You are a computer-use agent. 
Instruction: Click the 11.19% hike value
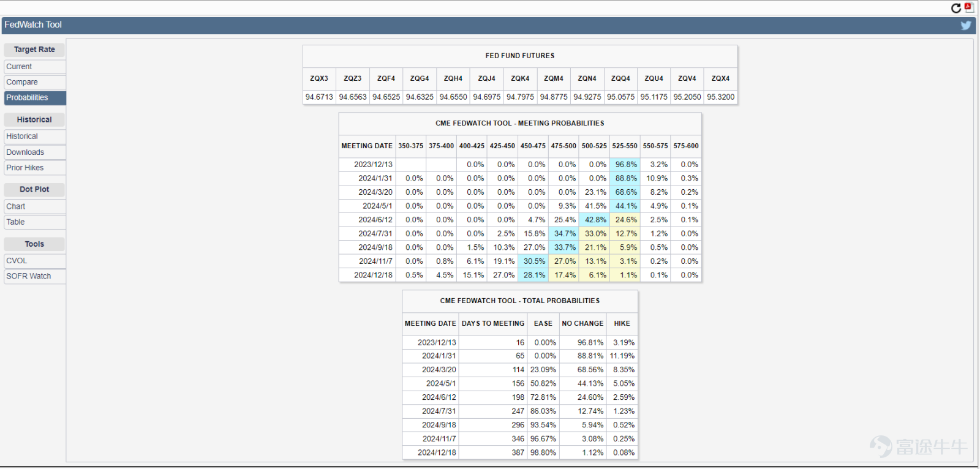tap(622, 356)
